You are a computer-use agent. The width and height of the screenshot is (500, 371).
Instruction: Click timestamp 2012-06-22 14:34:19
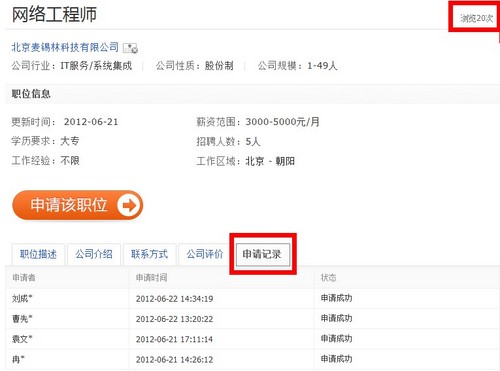point(174,299)
